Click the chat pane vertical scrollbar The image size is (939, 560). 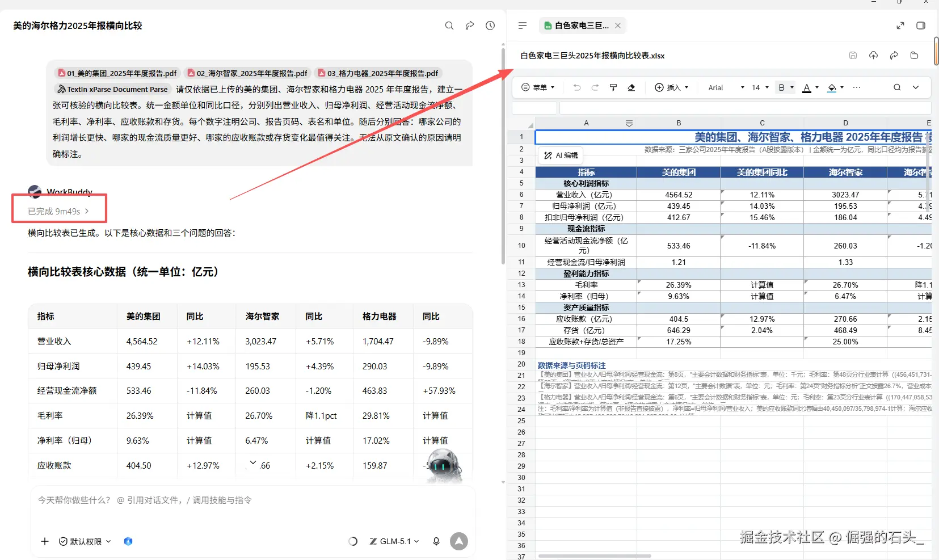click(503, 156)
